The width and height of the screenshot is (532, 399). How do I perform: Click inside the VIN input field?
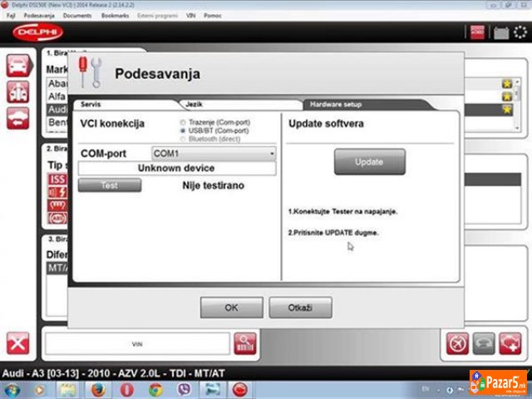[x=137, y=344]
